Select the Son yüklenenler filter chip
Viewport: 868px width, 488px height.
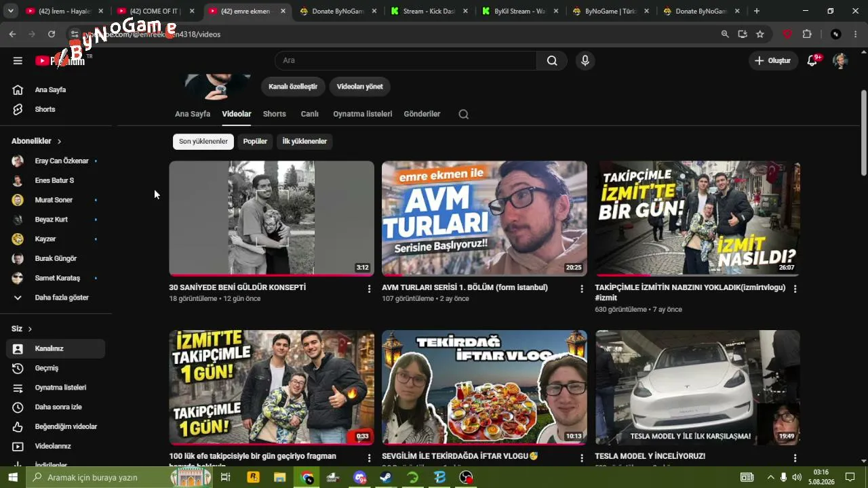tap(203, 141)
